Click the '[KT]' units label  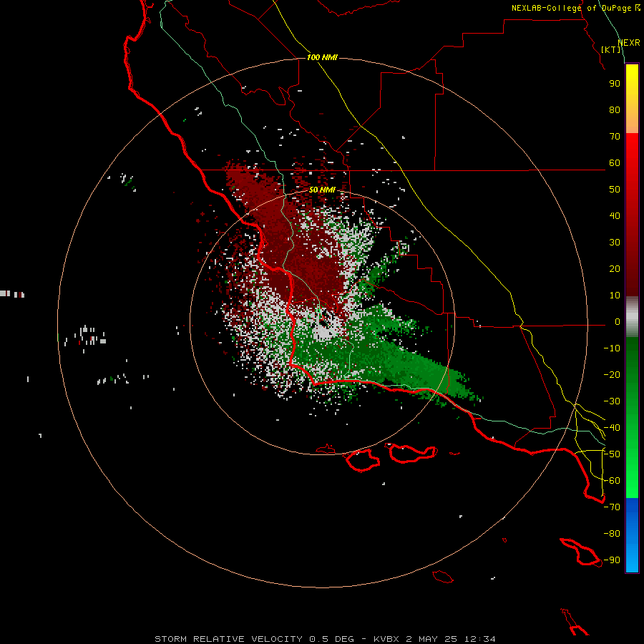tap(611, 49)
